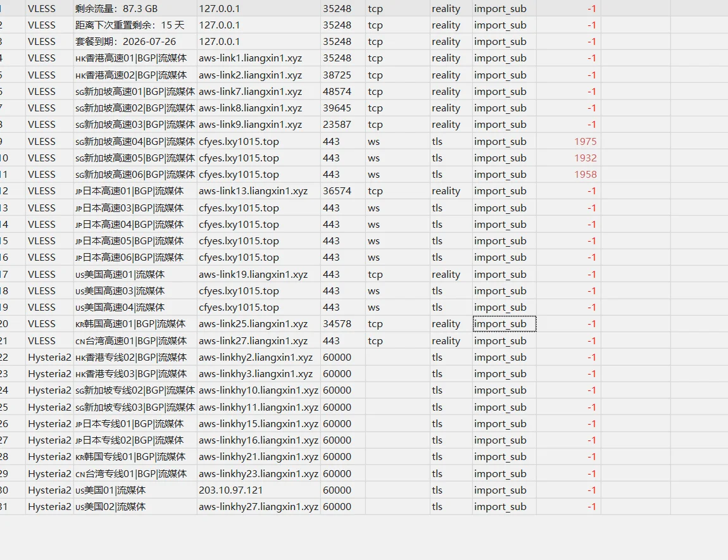Select the 日本高速05|BGP|流媒体 server
This screenshot has height=560, width=728.
click(x=130, y=241)
